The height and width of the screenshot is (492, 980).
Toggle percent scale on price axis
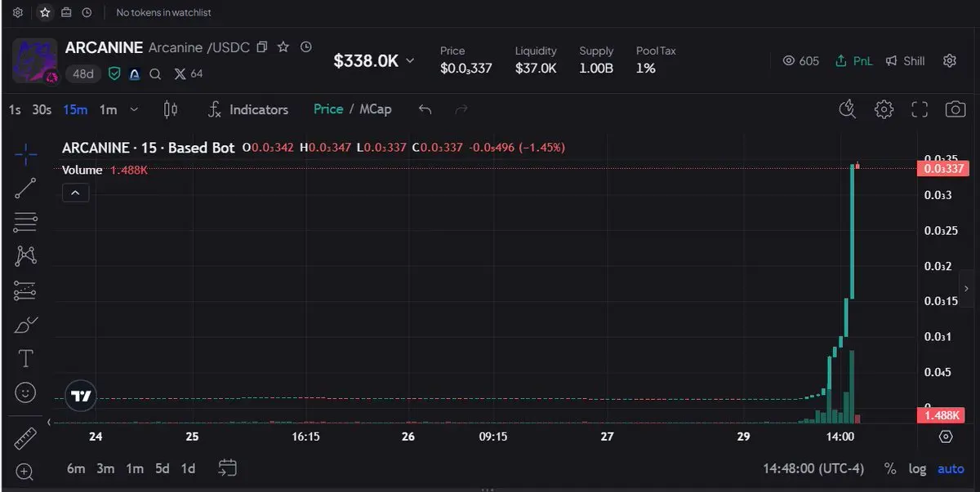(x=890, y=469)
